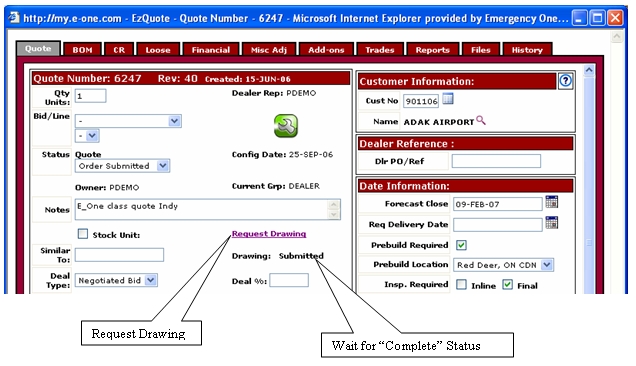Click the "Quote Number: 6247" header
Image resolution: width=636 pixels, height=366 pixels.
pos(87,78)
